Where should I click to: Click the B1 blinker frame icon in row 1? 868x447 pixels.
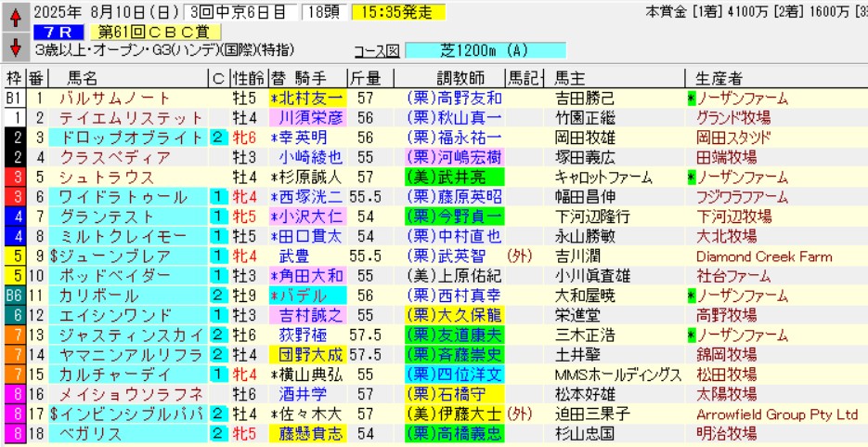(13, 99)
